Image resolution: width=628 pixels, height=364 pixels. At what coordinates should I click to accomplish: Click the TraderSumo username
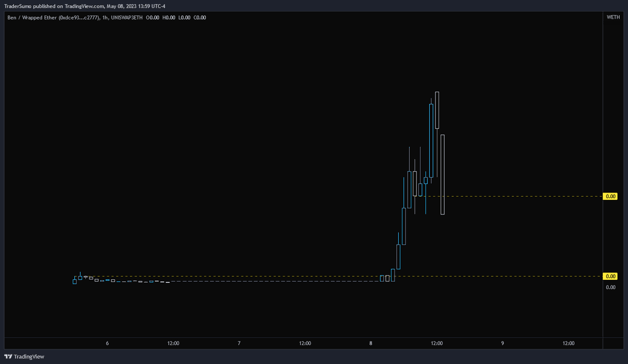[x=19, y=6]
